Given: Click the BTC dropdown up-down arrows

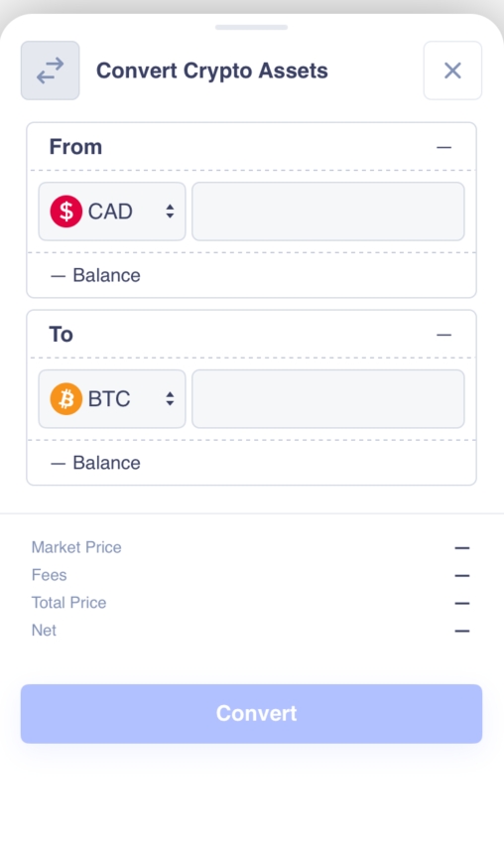Looking at the screenshot, I should pyautogui.click(x=171, y=399).
